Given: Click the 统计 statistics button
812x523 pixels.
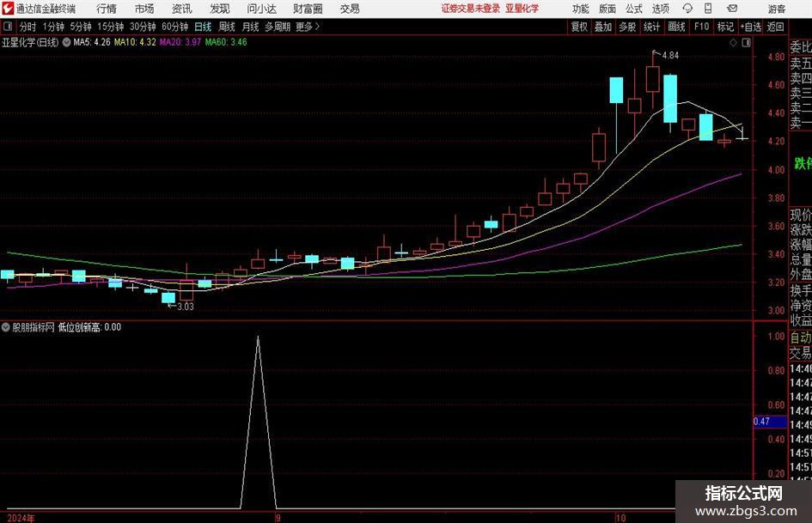Looking at the screenshot, I should 651,27.
